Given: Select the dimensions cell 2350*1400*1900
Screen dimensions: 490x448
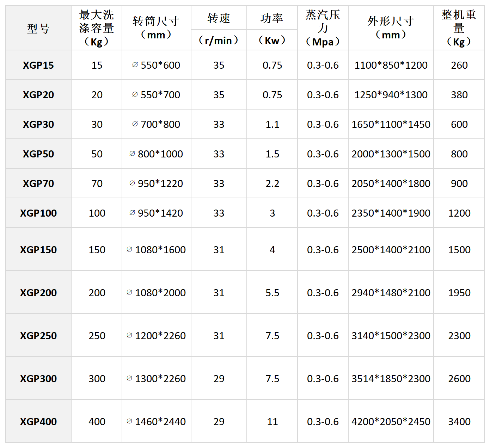Looking at the screenshot, I should [391, 213].
